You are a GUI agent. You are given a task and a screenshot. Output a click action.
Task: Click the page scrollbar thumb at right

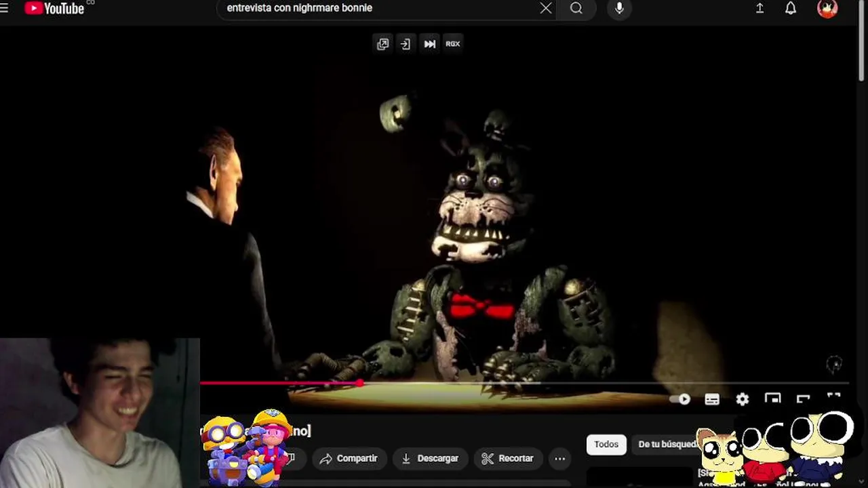(x=862, y=41)
